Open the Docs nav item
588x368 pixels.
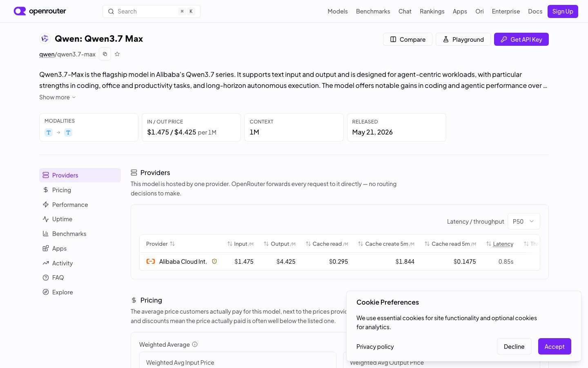(x=535, y=11)
